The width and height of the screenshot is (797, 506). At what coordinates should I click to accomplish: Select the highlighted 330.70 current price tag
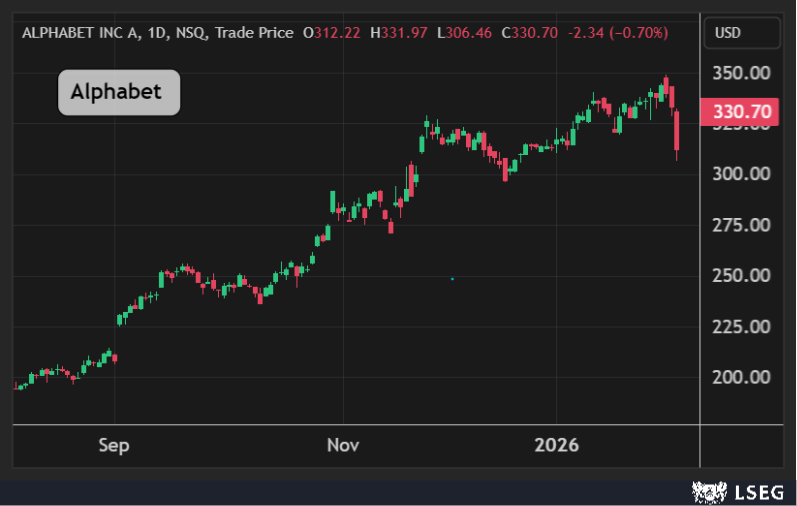click(741, 112)
